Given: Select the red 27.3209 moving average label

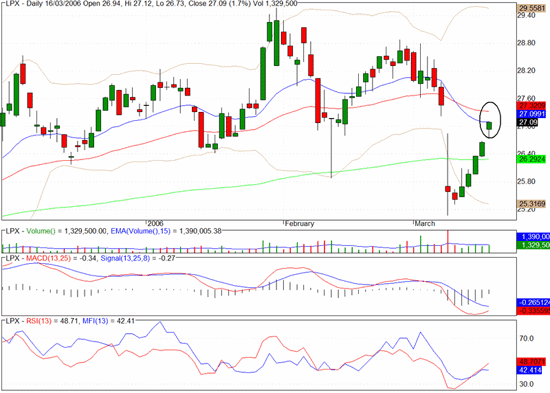Looking at the screenshot, I should pyautogui.click(x=532, y=105).
